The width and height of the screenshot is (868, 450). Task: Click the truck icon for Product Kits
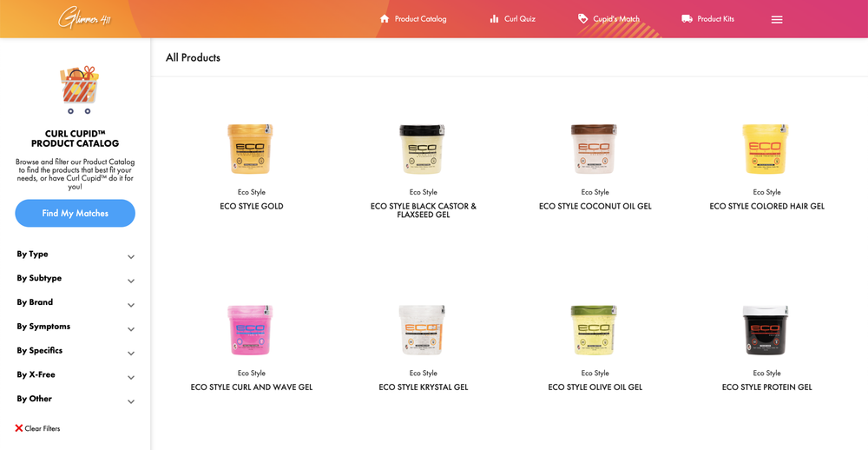pos(687,19)
